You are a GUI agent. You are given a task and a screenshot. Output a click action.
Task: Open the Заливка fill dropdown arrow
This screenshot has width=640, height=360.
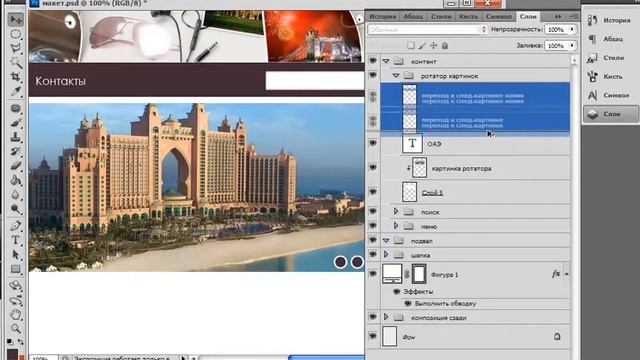click(x=572, y=45)
